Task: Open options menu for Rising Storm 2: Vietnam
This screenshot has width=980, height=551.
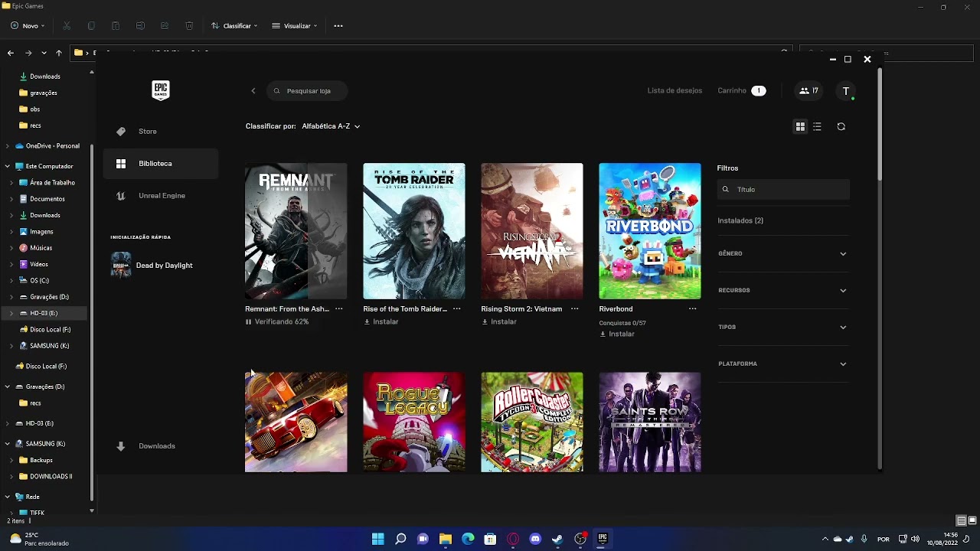Action: pos(575,309)
